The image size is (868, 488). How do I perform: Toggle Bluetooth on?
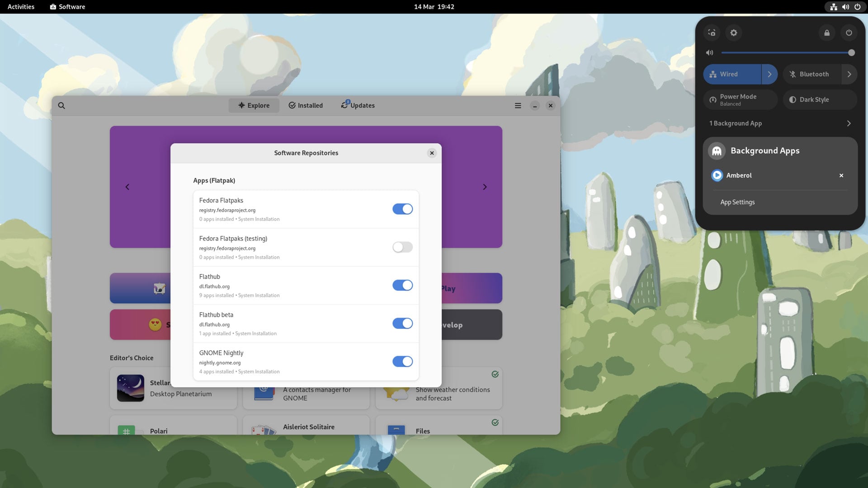(812, 74)
